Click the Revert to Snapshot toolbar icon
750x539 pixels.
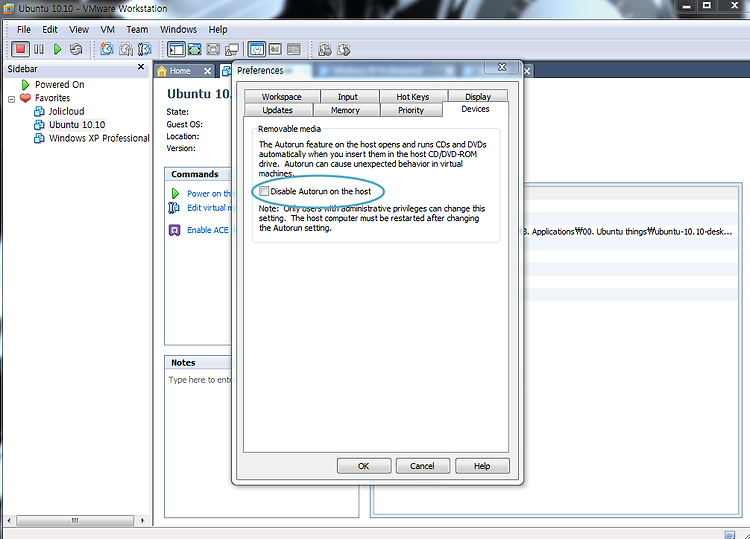tap(126, 49)
